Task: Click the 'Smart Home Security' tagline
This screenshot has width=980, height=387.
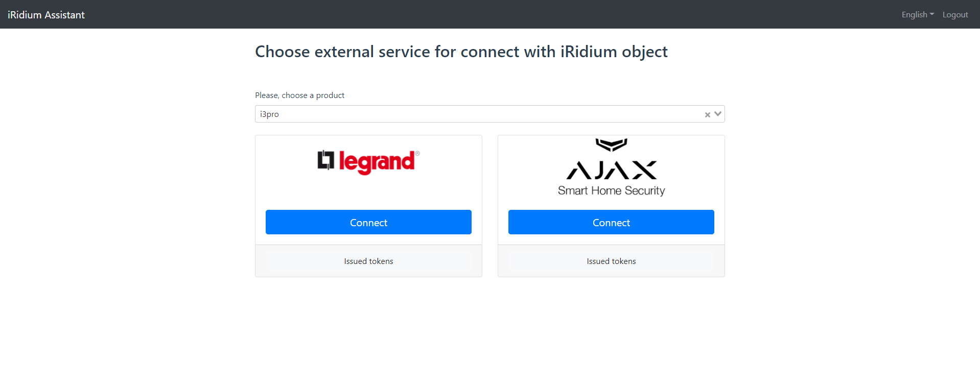Action: pyautogui.click(x=611, y=191)
